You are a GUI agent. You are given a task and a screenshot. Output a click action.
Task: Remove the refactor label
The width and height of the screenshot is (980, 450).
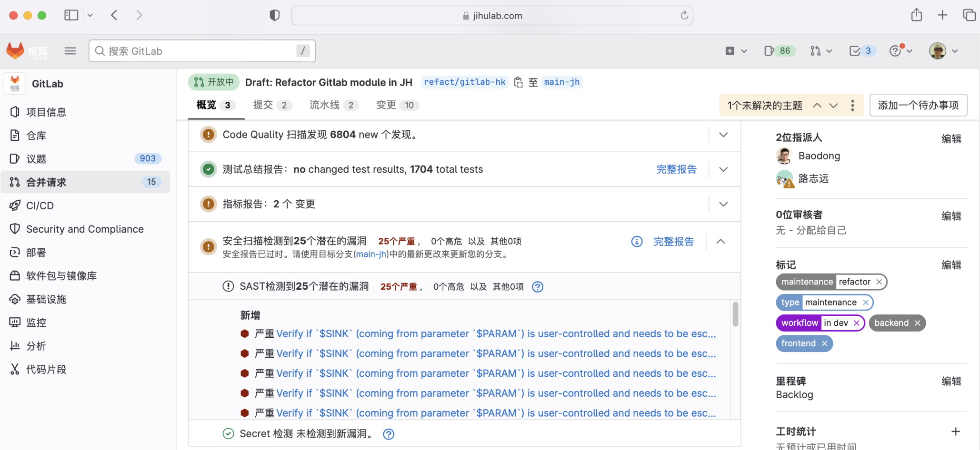pos(879,282)
